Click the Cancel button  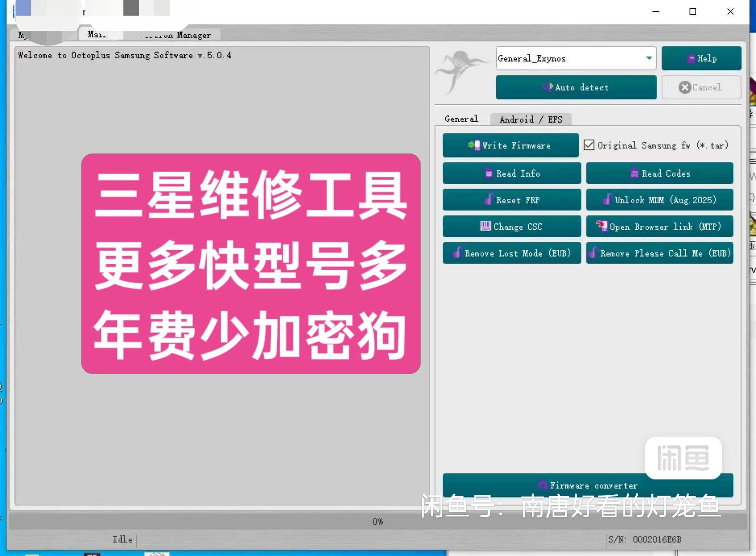click(x=701, y=87)
